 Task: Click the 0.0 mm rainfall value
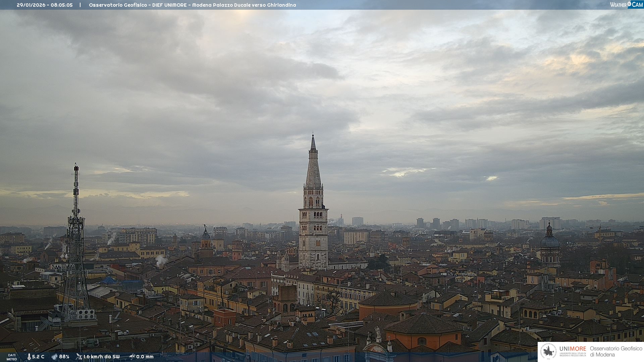click(x=145, y=357)
